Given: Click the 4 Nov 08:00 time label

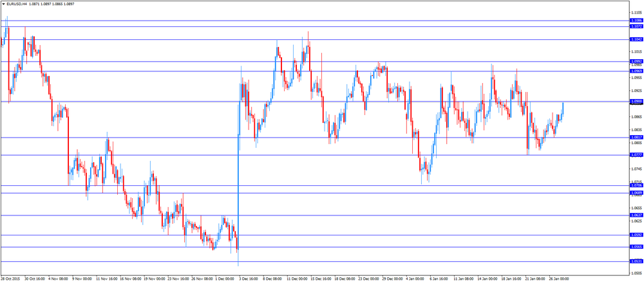Looking at the screenshot, I should pyautogui.click(x=59, y=278).
